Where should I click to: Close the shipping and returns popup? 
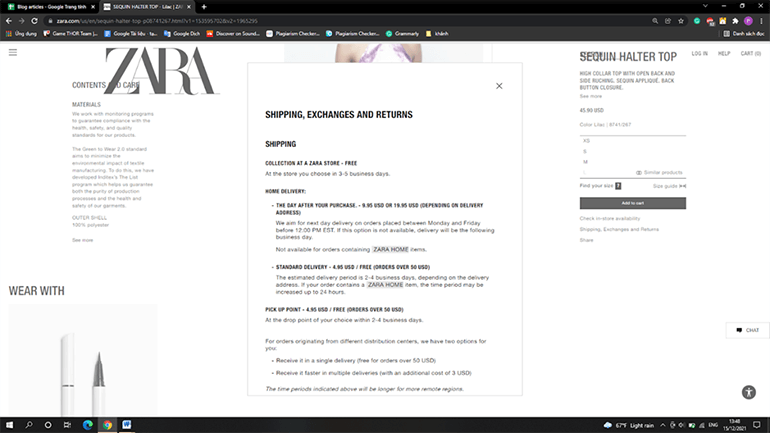[x=499, y=86]
